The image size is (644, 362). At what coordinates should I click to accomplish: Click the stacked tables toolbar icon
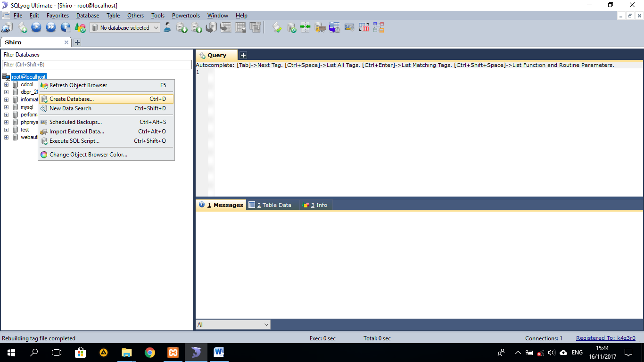[x=255, y=27]
